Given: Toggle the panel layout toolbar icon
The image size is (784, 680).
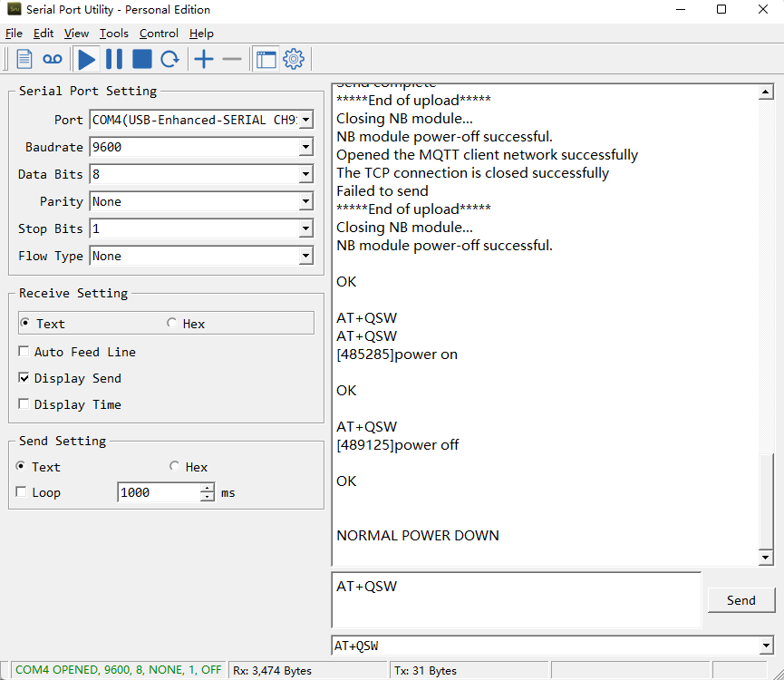Looking at the screenshot, I should pos(266,59).
